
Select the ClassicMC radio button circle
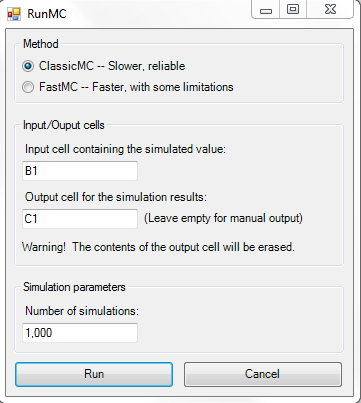(x=28, y=66)
